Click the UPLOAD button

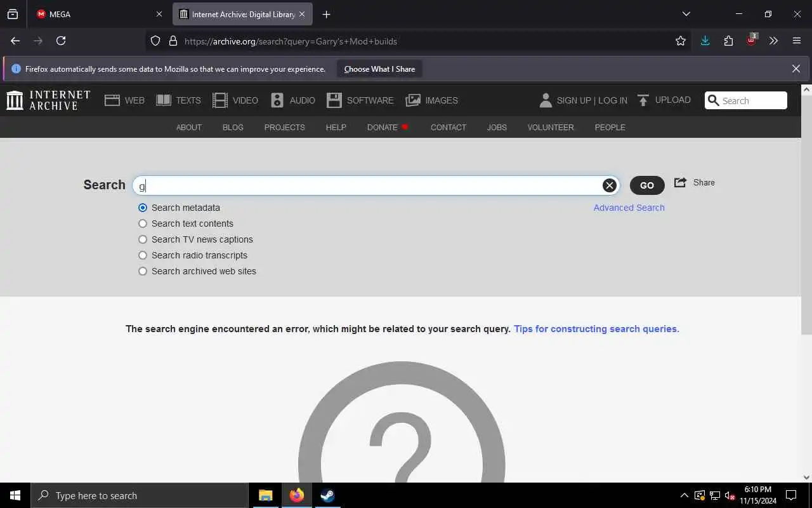pos(664,100)
